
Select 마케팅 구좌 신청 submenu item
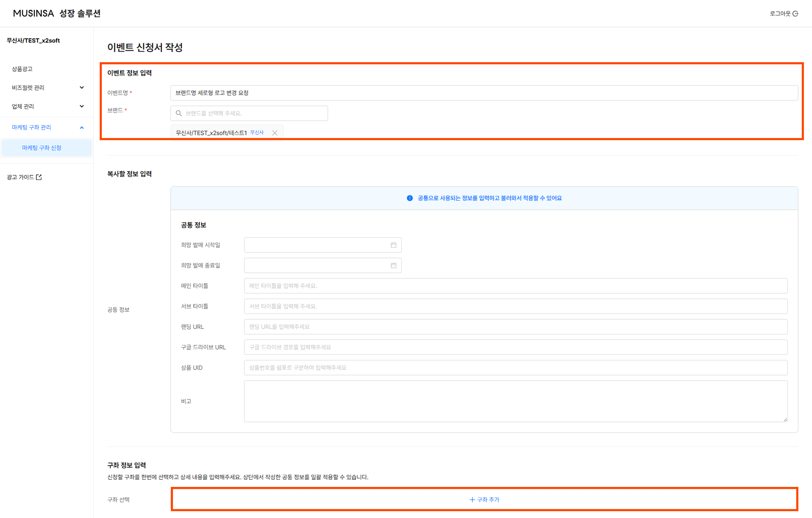[x=42, y=148]
